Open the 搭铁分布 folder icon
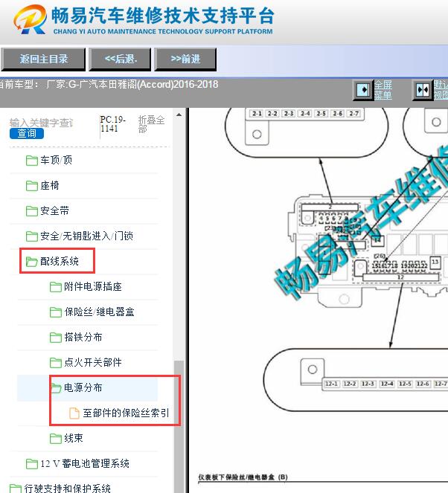 56,337
